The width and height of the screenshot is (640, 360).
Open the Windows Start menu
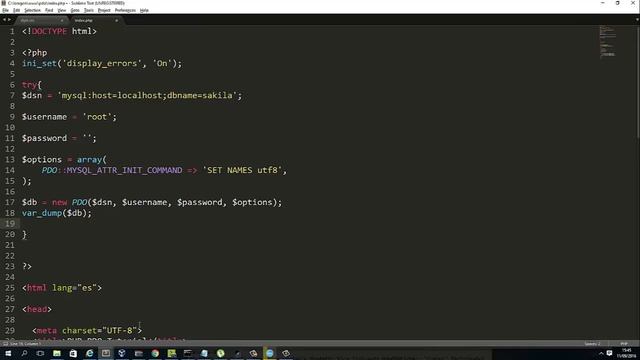coord(8,353)
